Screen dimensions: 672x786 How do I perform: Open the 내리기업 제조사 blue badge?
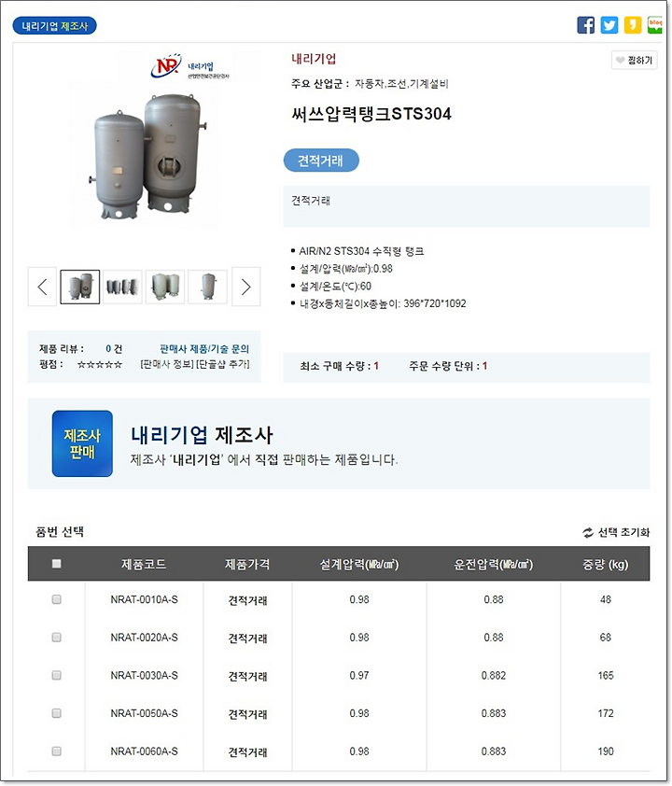(x=55, y=25)
